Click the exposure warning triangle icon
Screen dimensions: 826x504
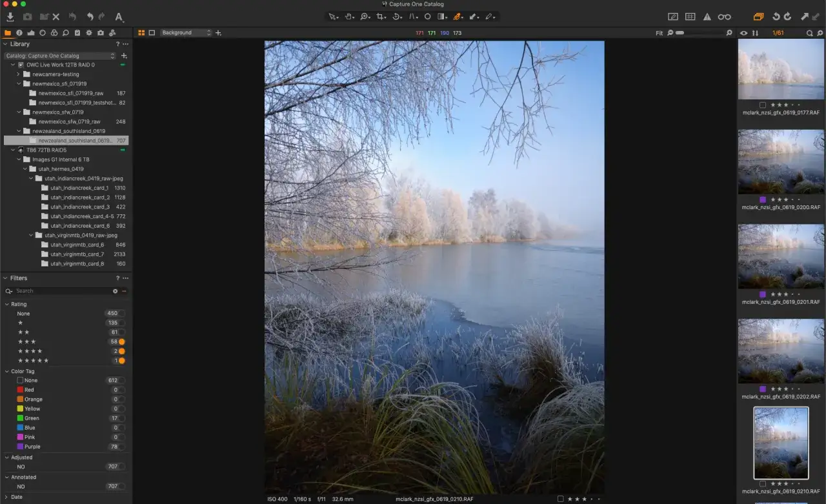pos(707,17)
